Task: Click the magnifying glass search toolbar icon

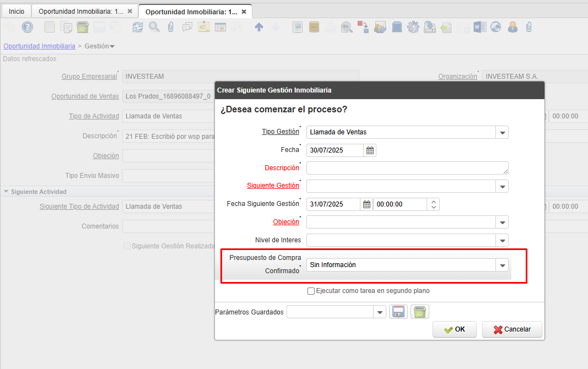Action: (x=154, y=27)
